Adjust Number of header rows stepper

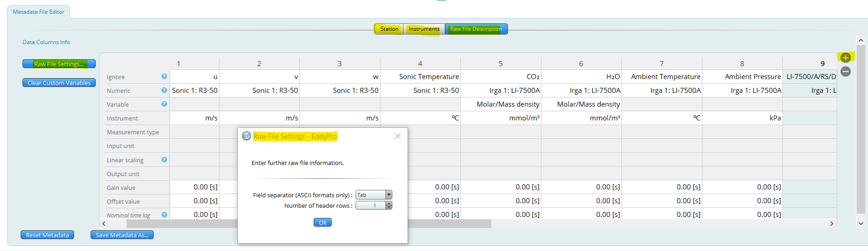click(x=389, y=205)
